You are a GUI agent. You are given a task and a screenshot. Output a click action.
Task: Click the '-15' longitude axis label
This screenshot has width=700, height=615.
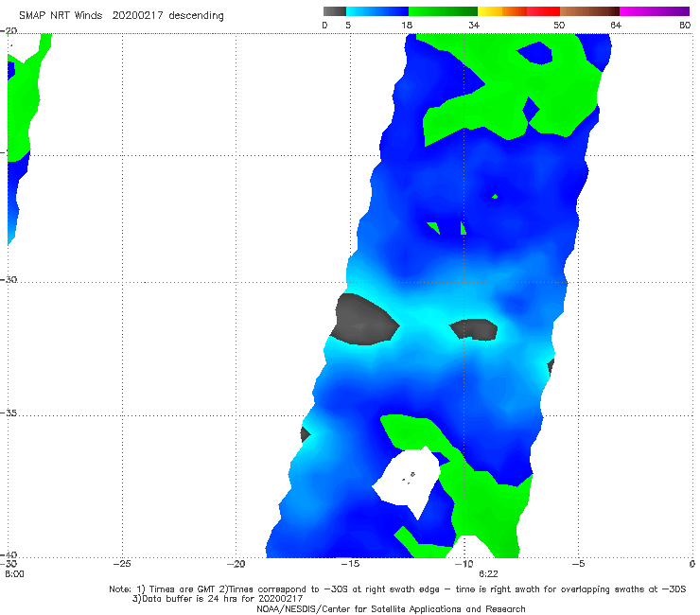[x=350, y=564]
